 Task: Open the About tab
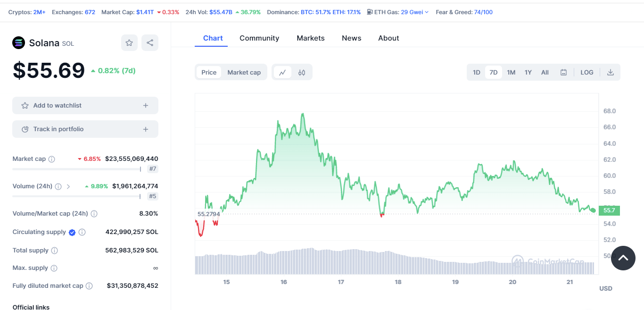tap(388, 38)
